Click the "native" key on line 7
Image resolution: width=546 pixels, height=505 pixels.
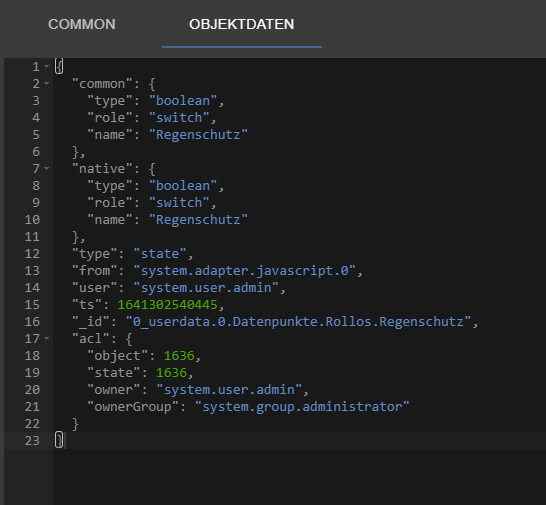[102, 169]
